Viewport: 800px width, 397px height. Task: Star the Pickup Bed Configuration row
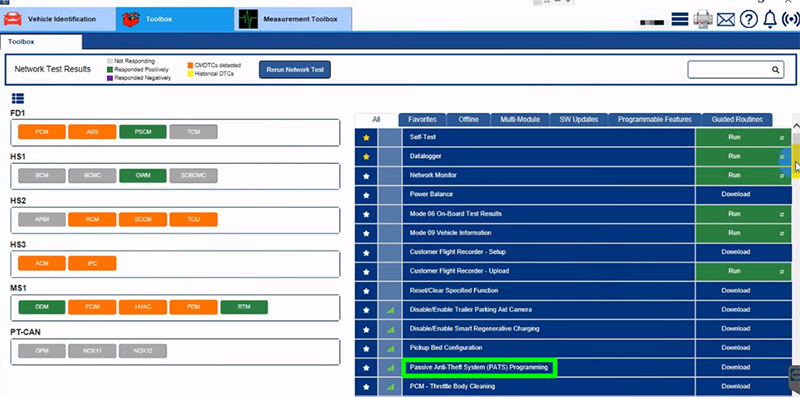[x=366, y=348]
